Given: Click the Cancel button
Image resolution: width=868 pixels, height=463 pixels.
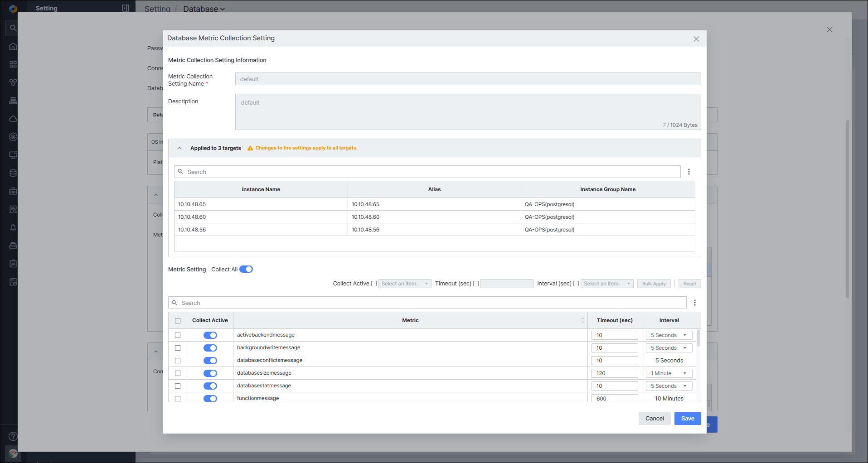Looking at the screenshot, I should click(x=655, y=419).
